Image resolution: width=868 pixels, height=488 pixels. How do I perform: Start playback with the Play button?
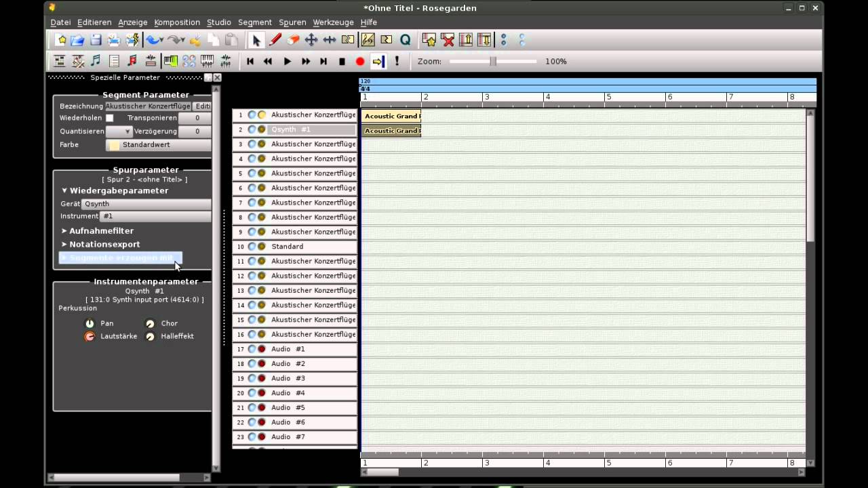tap(287, 61)
